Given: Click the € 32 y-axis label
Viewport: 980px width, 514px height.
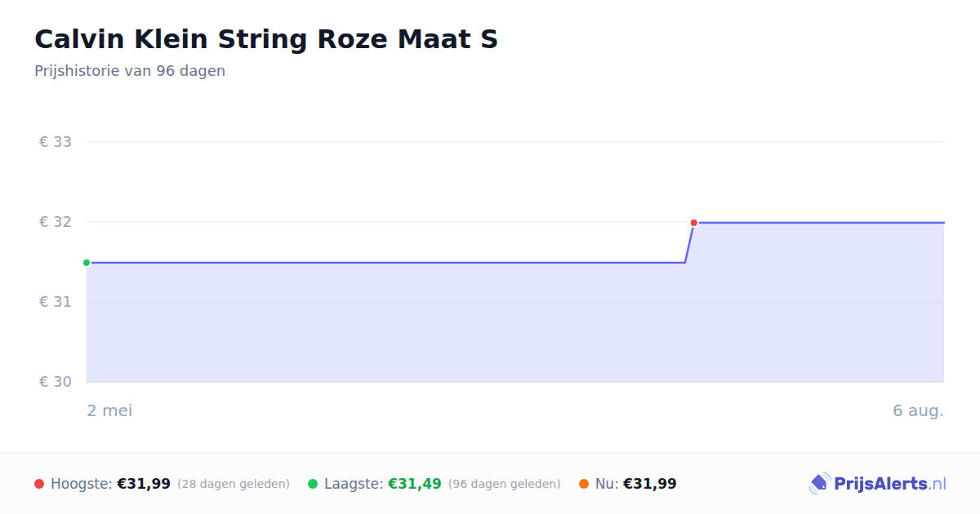Looking at the screenshot, I should click(x=56, y=222).
